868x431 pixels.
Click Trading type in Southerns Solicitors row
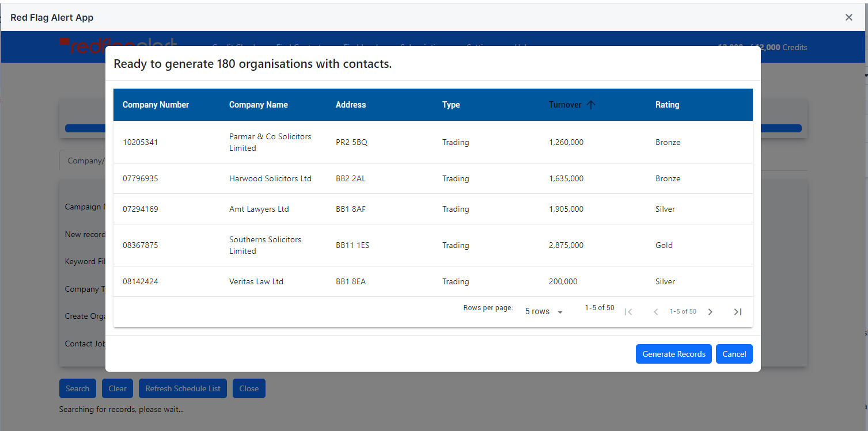tap(456, 245)
